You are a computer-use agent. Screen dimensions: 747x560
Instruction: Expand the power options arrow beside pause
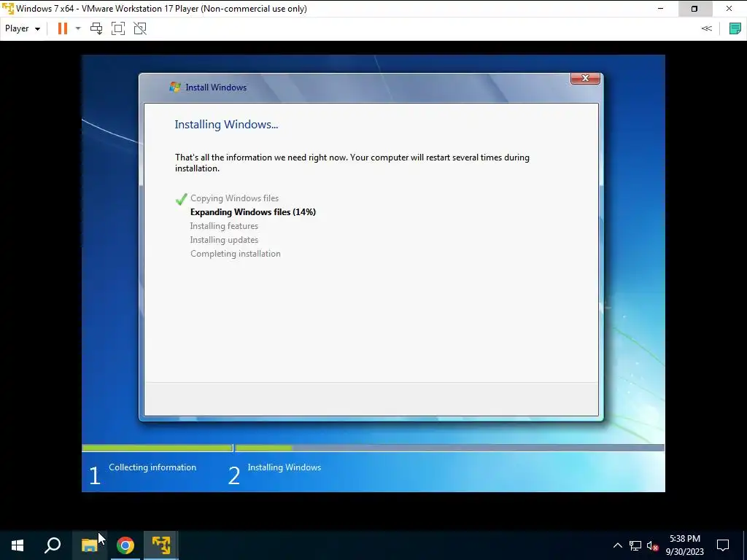[x=78, y=28]
